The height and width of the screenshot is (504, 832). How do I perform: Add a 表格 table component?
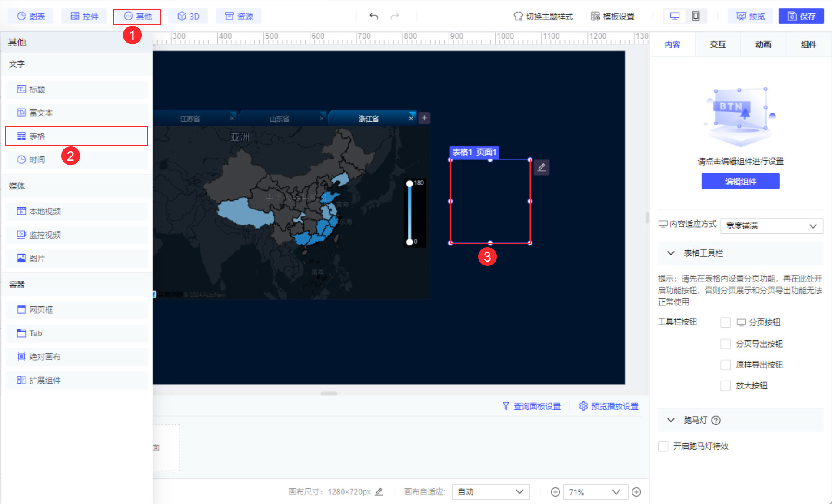(77, 136)
